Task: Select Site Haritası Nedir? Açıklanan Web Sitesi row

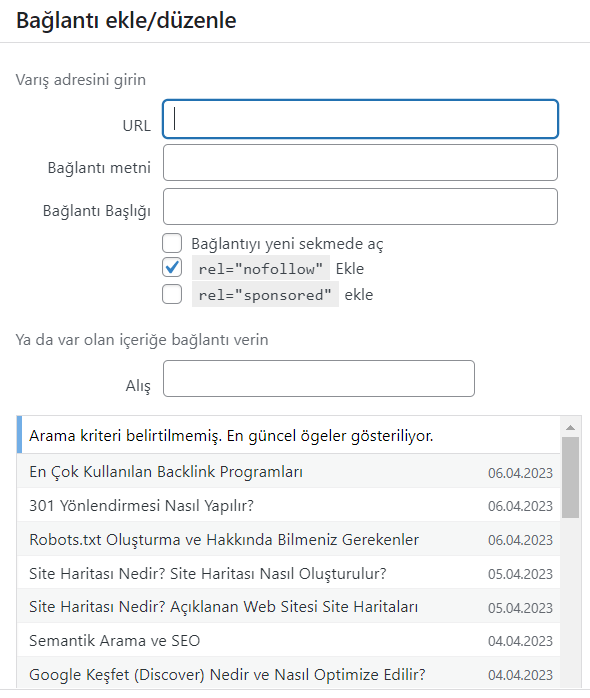Action: [x=289, y=606]
